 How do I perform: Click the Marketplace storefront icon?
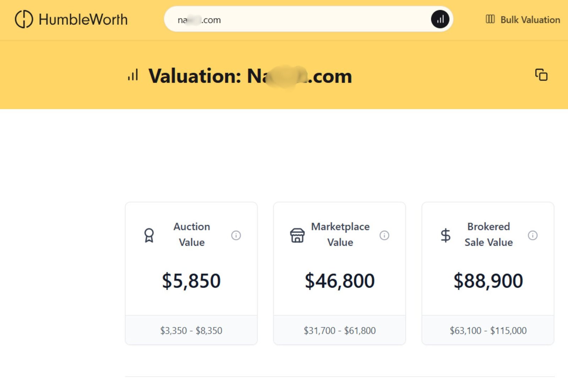(x=297, y=235)
